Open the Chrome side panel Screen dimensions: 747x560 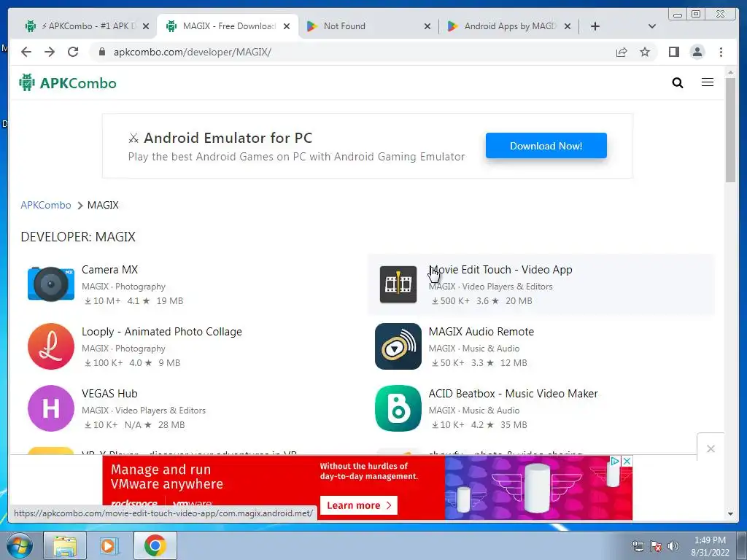pyautogui.click(x=673, y=52)
